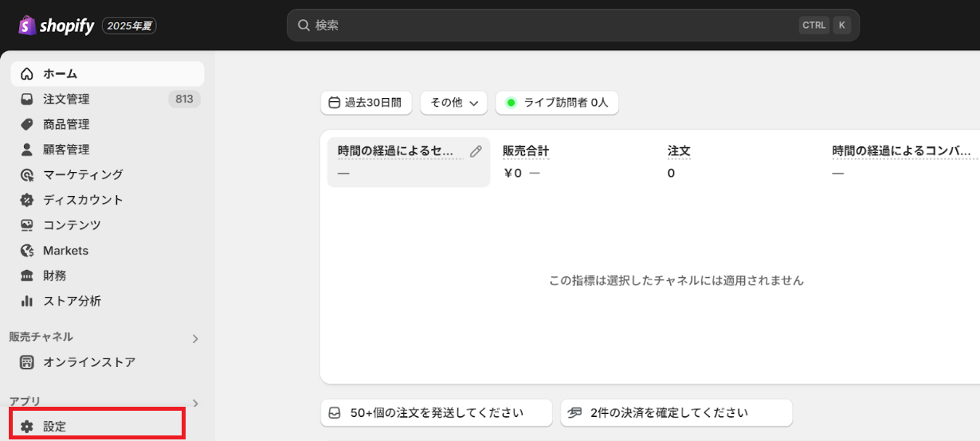
Task: Click the 50+個の注文を発送してください button
Action: [436, 413]
